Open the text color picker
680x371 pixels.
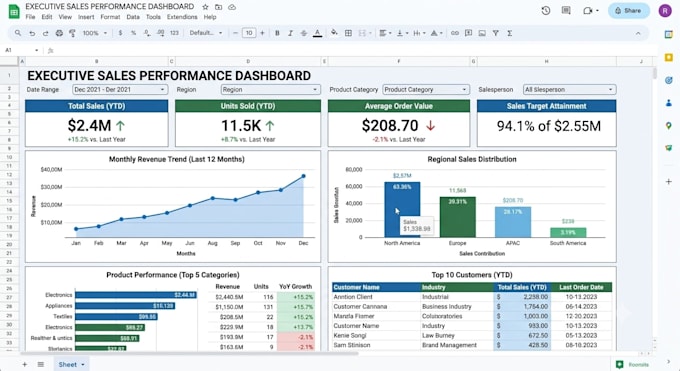(317, 33)
